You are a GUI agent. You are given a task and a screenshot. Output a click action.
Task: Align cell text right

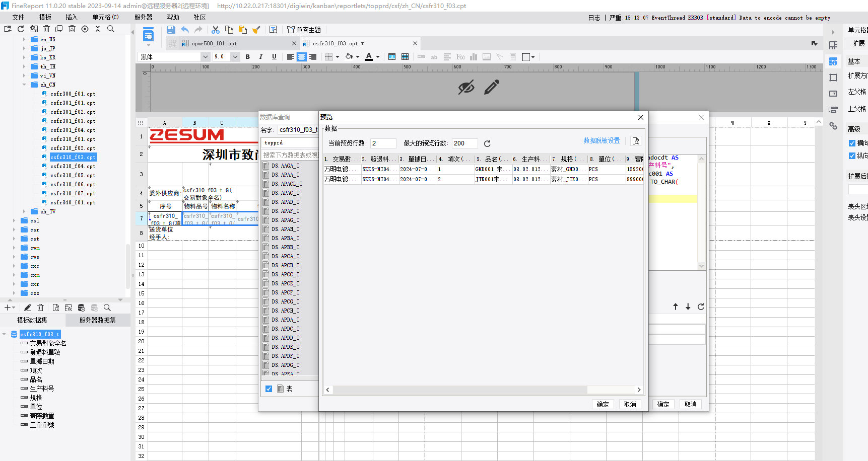(313, 57)
